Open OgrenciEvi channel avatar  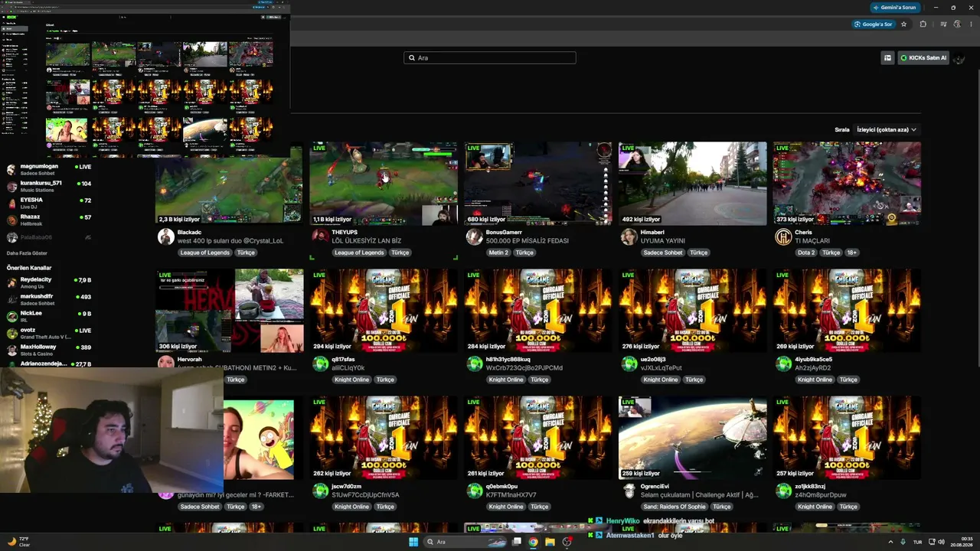tap(629, 491)
